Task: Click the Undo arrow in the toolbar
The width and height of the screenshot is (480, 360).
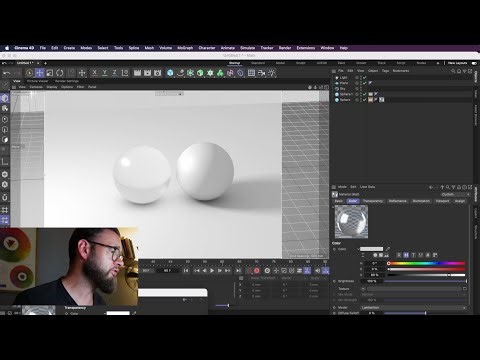Action: tap(6, 73)
